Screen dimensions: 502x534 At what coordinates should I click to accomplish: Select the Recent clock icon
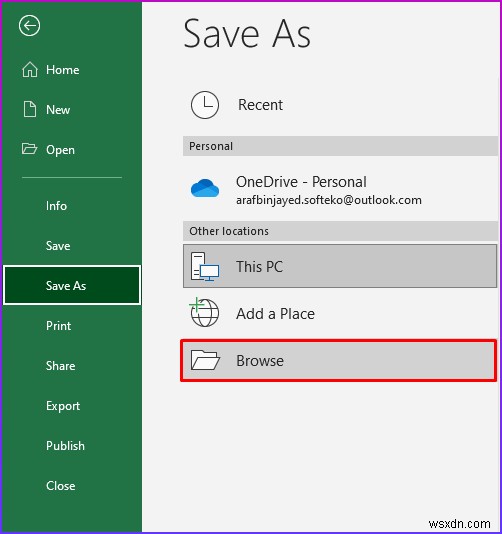pyautogui.click(x=205, y=105)
